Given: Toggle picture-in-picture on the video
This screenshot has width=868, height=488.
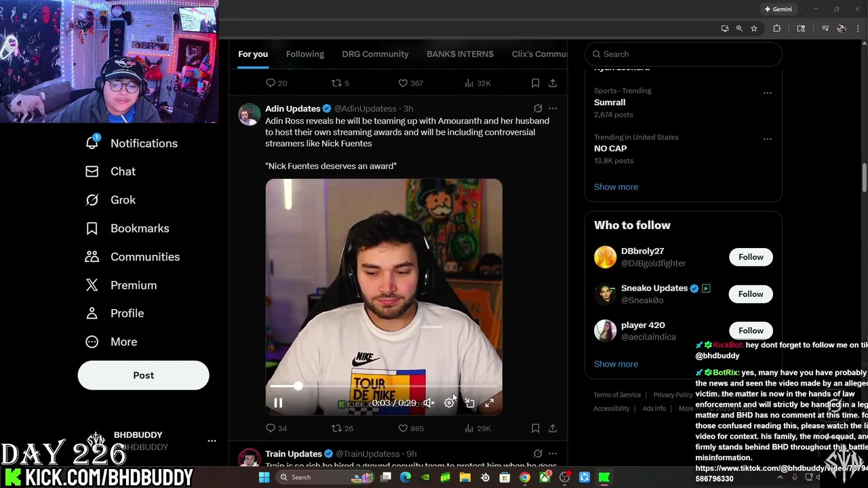Looking at the screenshot, I should click(469, 403).
